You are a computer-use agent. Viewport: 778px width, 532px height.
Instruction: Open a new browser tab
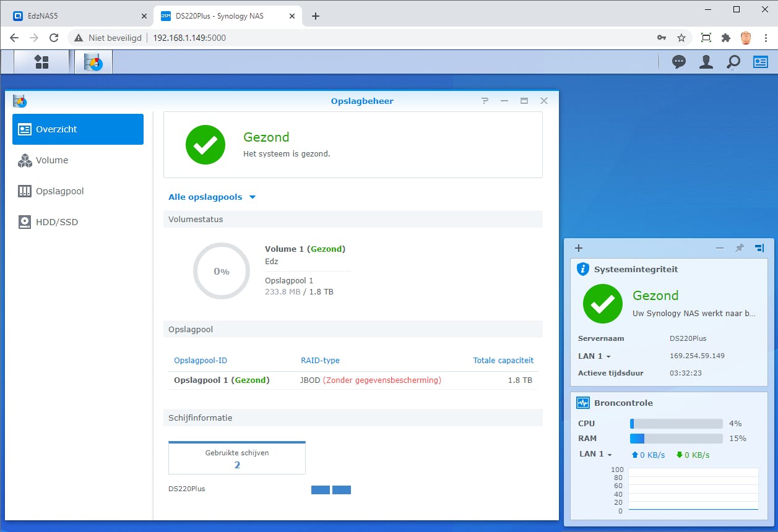tap(316, 16)
